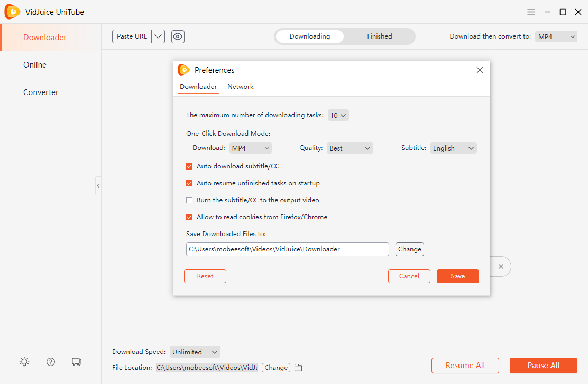Switch to the Finished tab
Image resolution: width=588 pixels, height=384 pixels.
379,36
